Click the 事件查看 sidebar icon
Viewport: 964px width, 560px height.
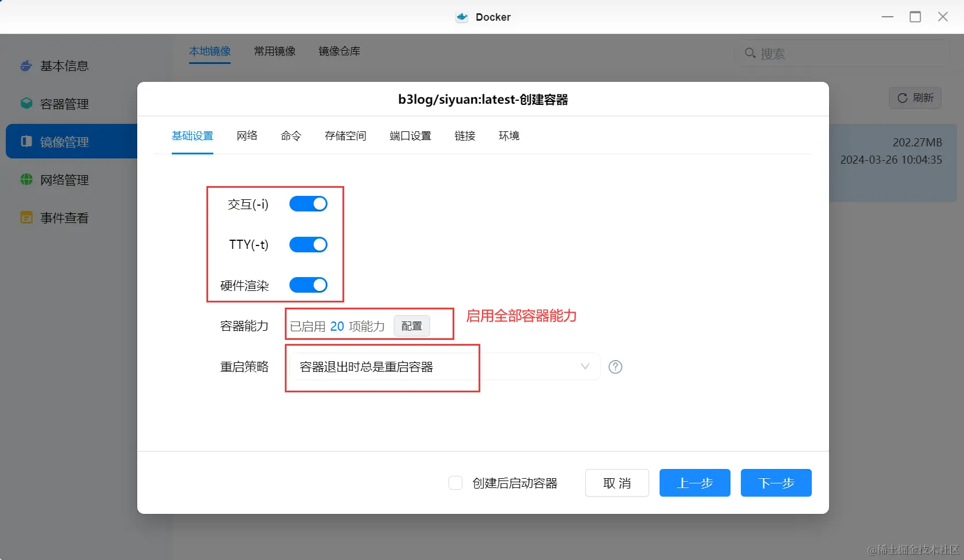pyautogui.click(x=27, y=218)
